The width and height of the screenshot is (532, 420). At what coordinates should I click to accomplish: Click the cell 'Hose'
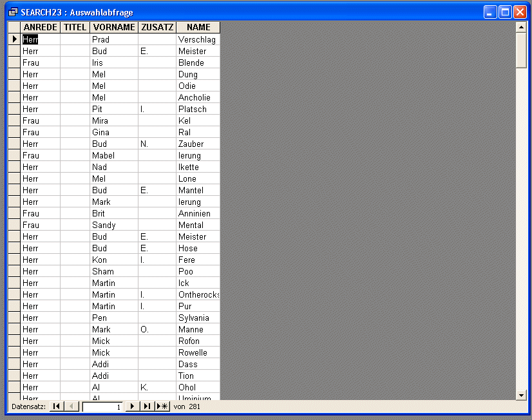pyautogui.click(x=198, y=248)
